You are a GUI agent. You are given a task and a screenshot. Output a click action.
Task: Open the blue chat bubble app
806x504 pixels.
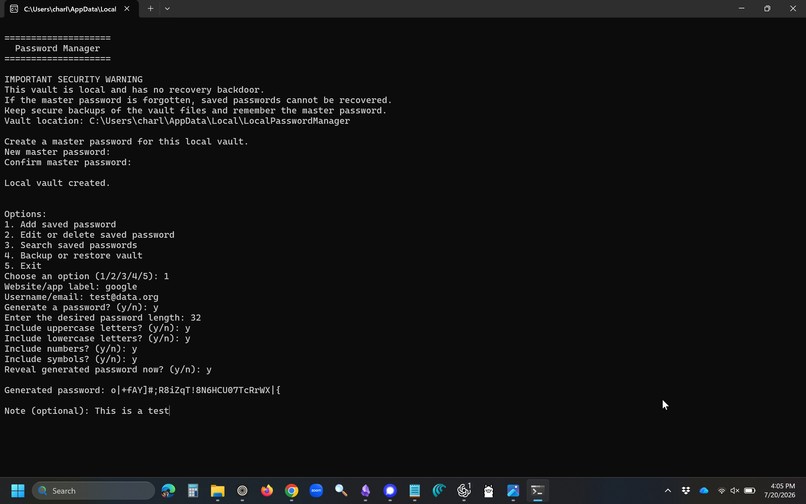click(x=390, y=491)
